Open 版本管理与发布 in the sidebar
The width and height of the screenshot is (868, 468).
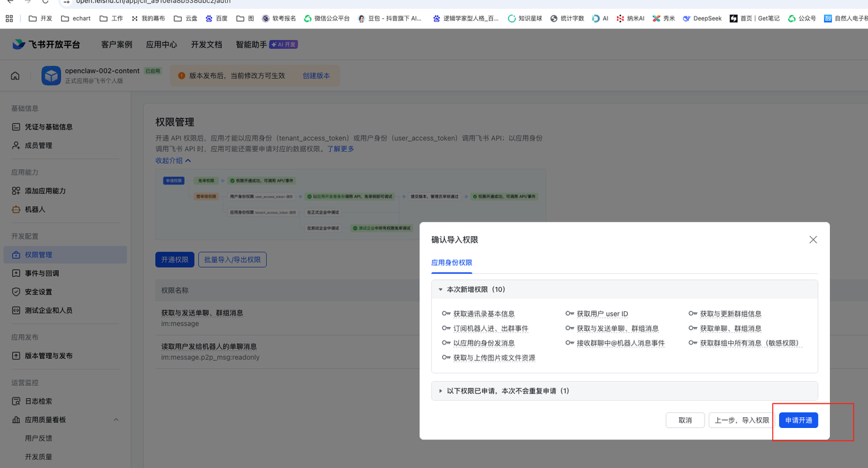[48, 356]
